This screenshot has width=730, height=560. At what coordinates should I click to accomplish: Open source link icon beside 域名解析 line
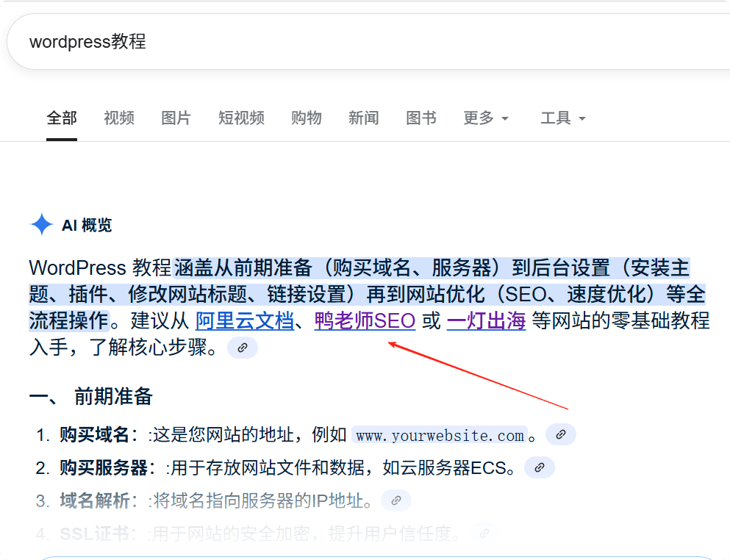pos(396,500)
